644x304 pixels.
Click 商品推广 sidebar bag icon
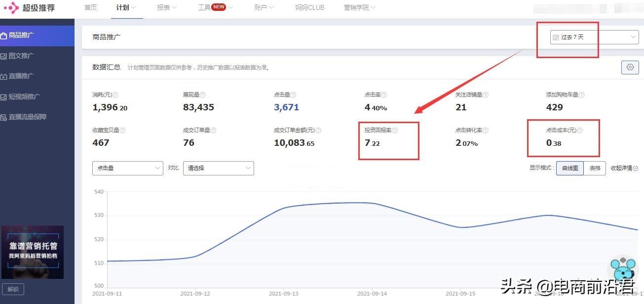pyautogui.click(x=3, y=35)
